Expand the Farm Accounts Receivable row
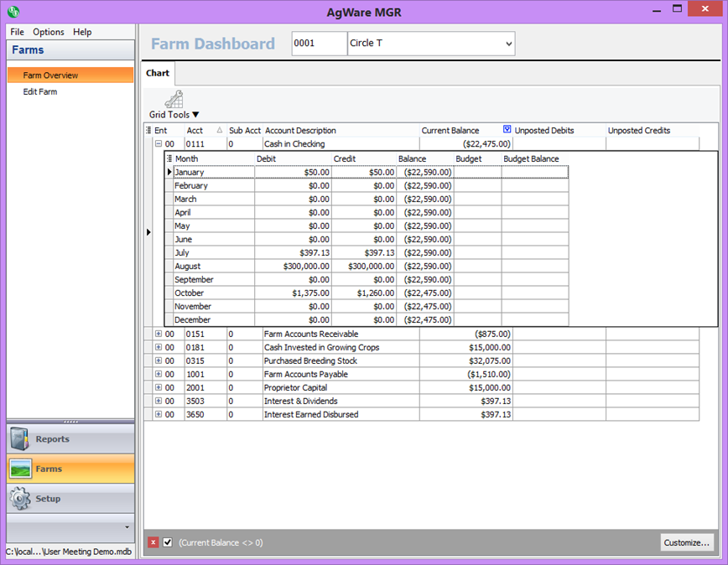728x565 pixels. 158,334
